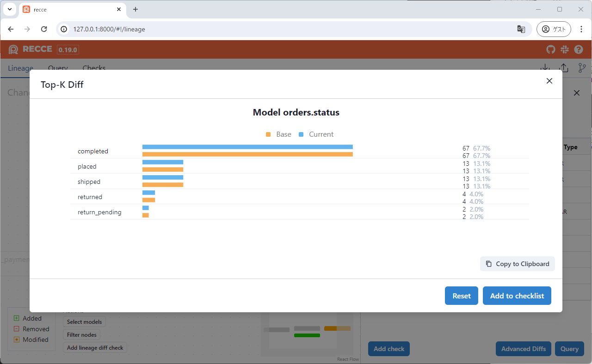Click the export upload icon

(x=564, y=68)
